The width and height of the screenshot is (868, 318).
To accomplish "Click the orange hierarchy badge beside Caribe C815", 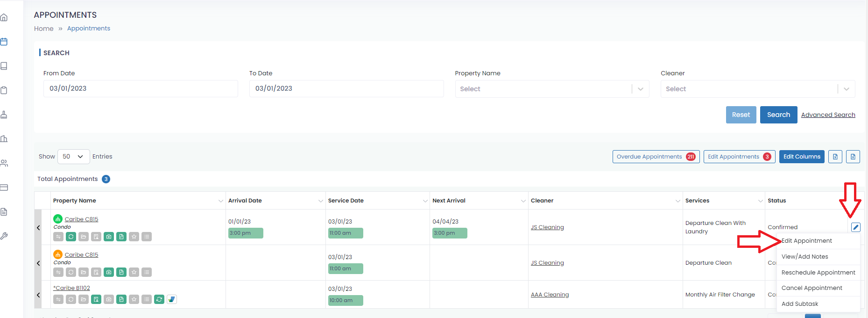I will (58, 254).
